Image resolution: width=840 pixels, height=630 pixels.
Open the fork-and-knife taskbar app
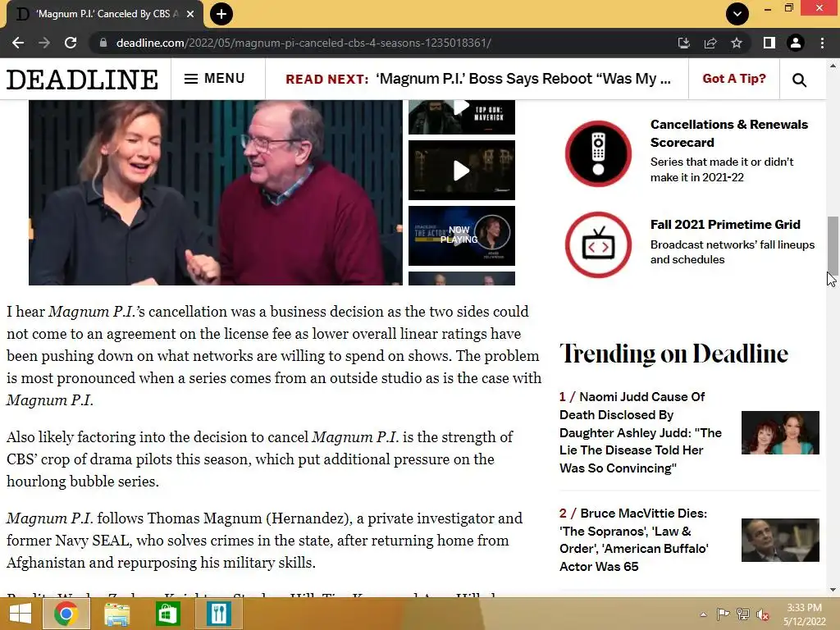(218, 614)
